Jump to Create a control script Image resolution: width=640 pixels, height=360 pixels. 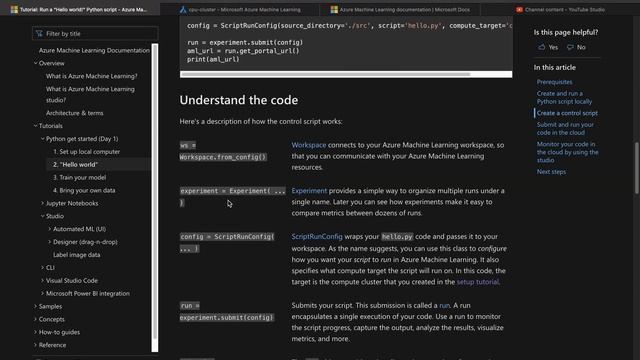pos(567,113)
